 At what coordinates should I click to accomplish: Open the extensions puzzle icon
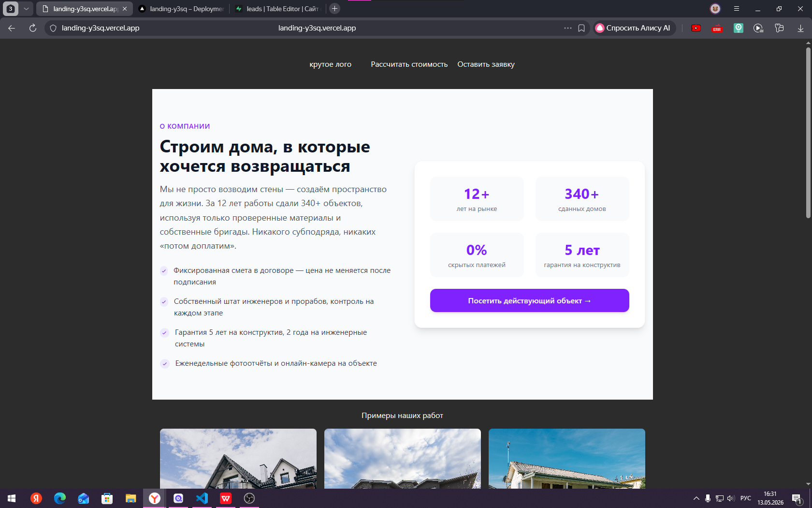coord(779,28)
